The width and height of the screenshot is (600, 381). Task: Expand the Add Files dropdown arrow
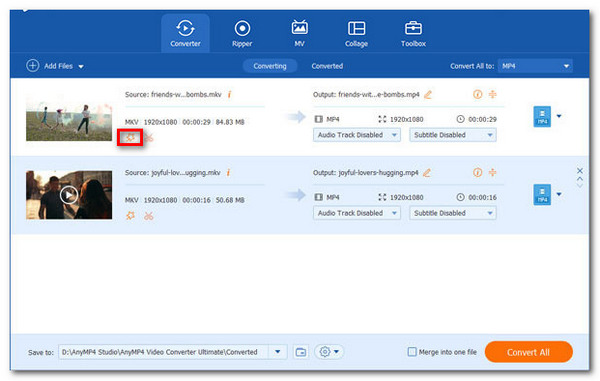pos(81,67)
